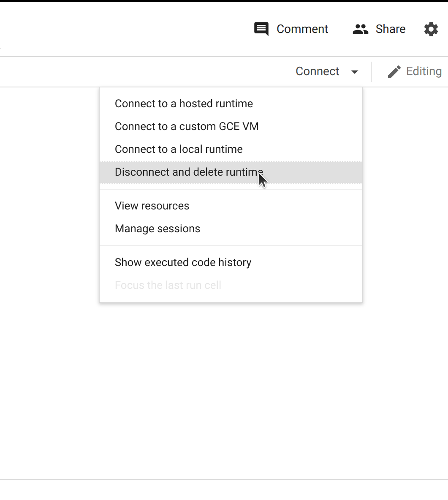Screen dimensions: 448x500
Task: Show executed code history
Action: (183, 262)
